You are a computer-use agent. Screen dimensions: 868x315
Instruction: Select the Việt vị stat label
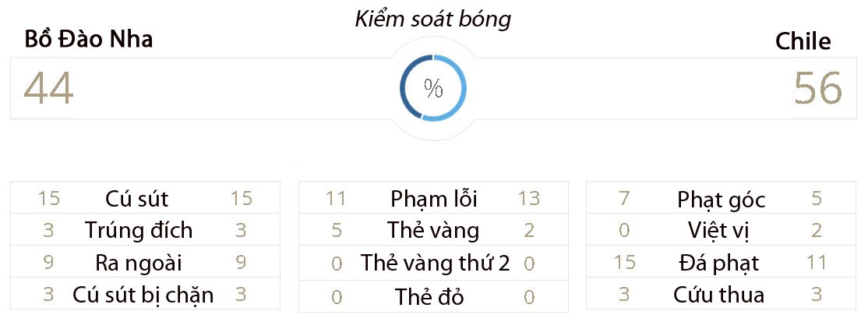coord(721,231)
